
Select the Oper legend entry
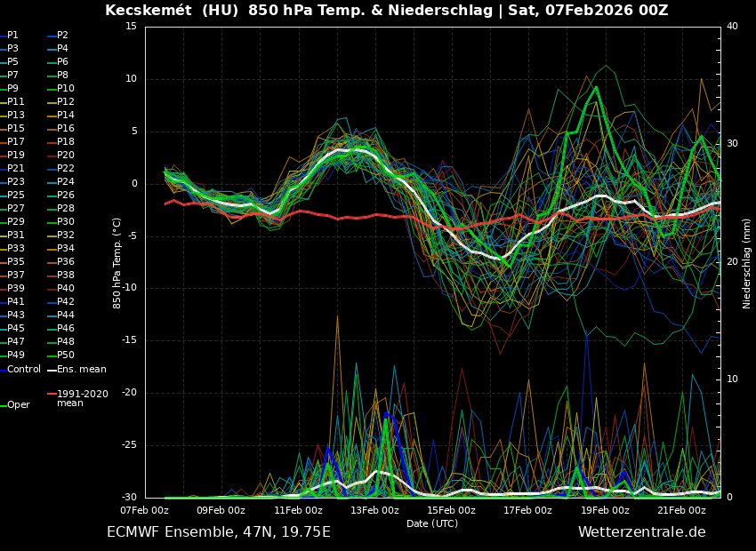coord(19,405)
